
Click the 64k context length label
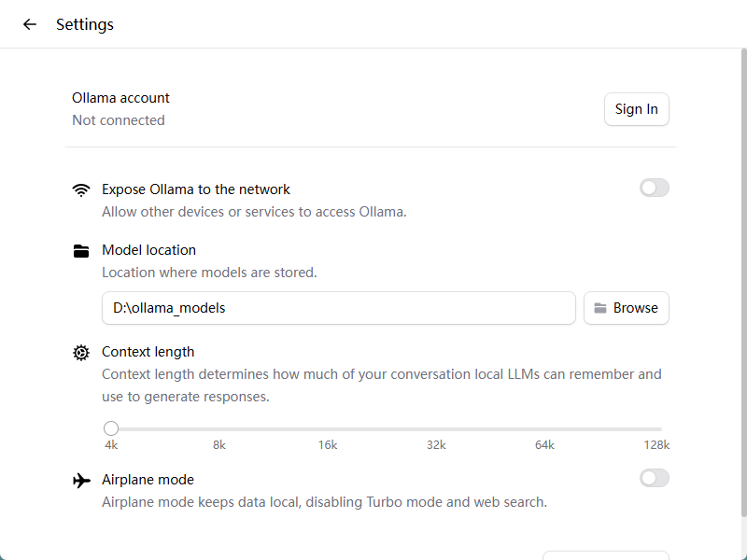(x=544, y=445)
